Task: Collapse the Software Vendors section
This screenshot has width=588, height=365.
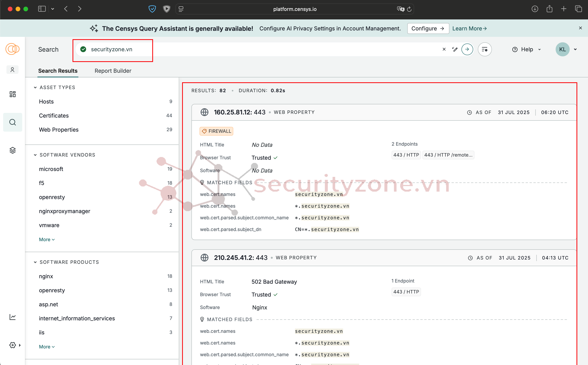Action: 35,155
